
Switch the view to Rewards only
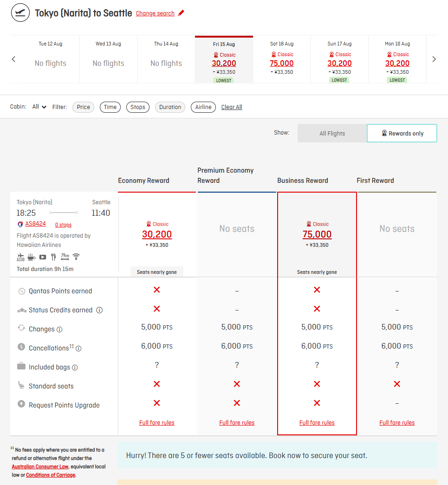coord(402,133)
